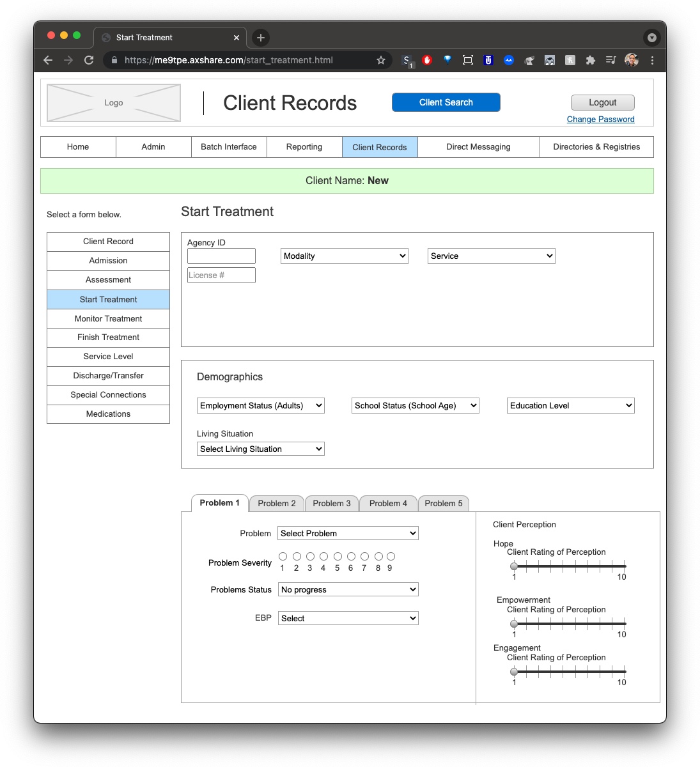Bookmark this page with the star icon

[x=381, y=60]
